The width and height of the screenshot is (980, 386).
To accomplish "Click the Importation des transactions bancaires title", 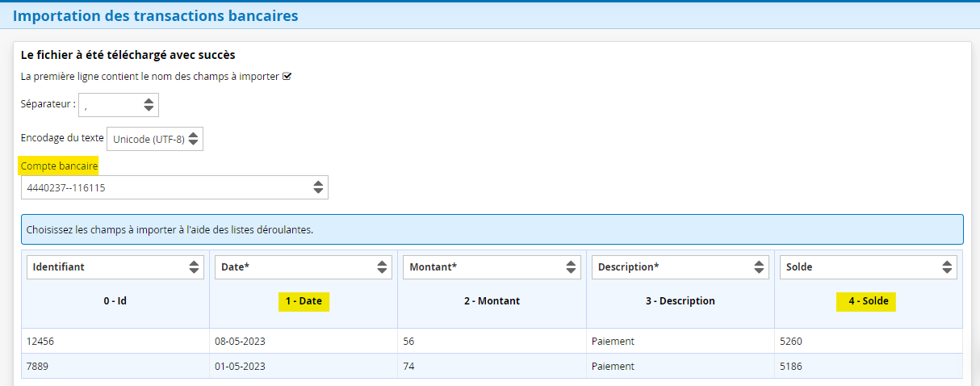I will click(x=155, y=15).
